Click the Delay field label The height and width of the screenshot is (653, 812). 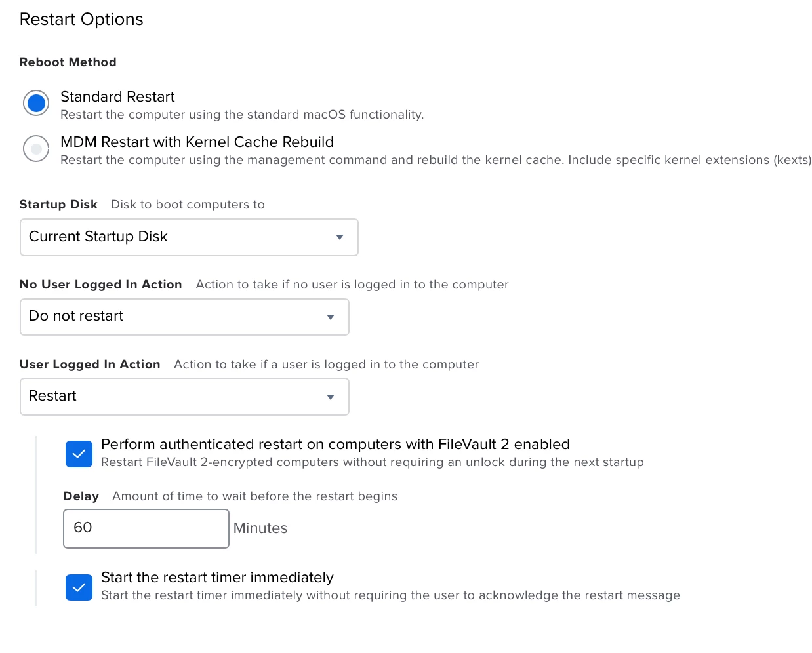tap(81, 496)
